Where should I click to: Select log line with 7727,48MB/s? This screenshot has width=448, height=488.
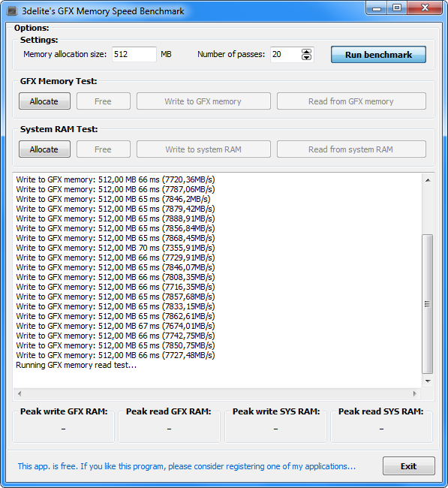116,355
